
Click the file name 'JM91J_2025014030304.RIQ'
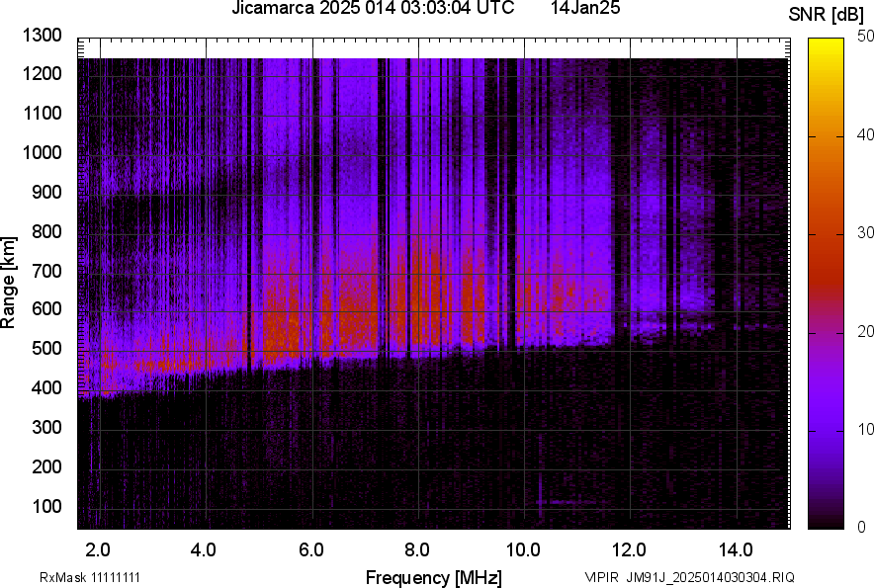(711, 577)
